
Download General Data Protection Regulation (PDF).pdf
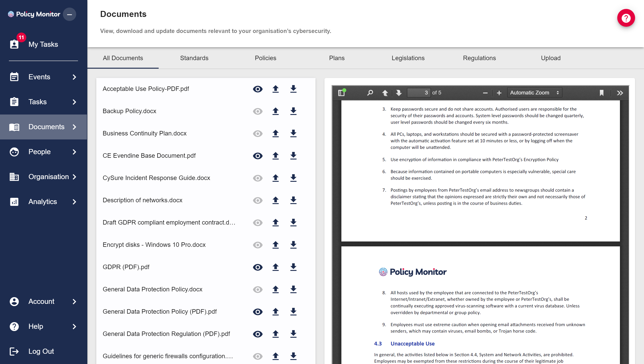(x=293, y=333)
